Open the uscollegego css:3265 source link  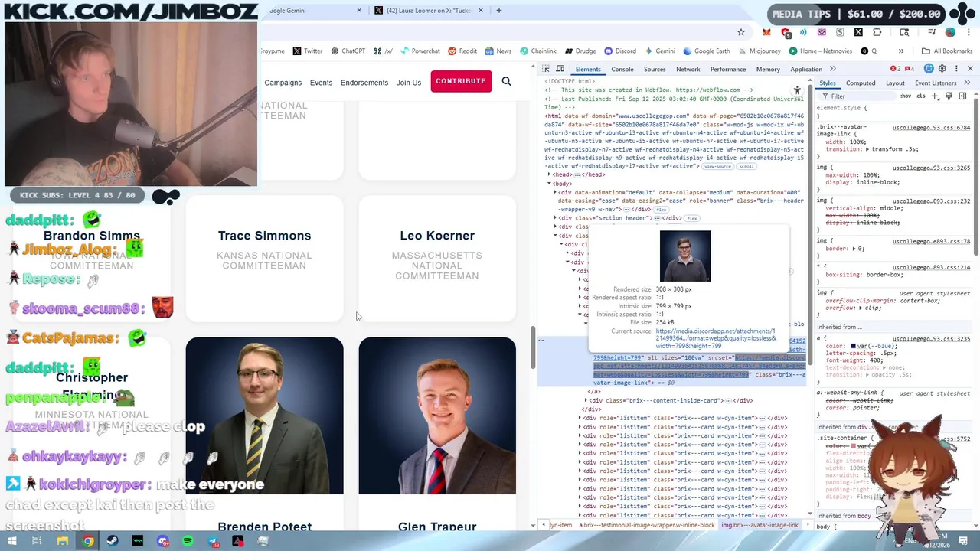931,168
